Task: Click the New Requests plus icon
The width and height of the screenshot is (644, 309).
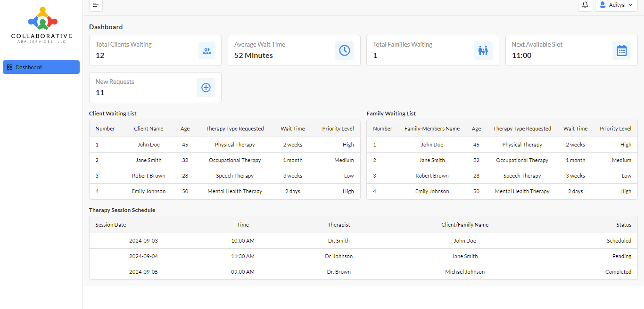Action: (206, 88)
